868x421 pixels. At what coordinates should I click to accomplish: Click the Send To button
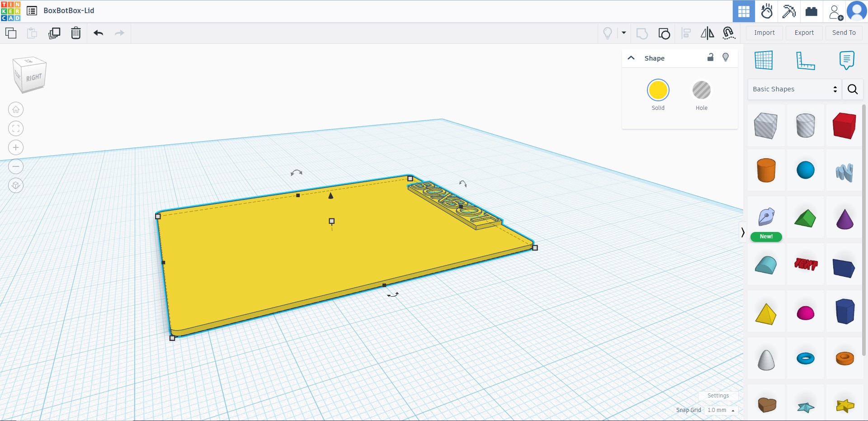coord(844,33)
